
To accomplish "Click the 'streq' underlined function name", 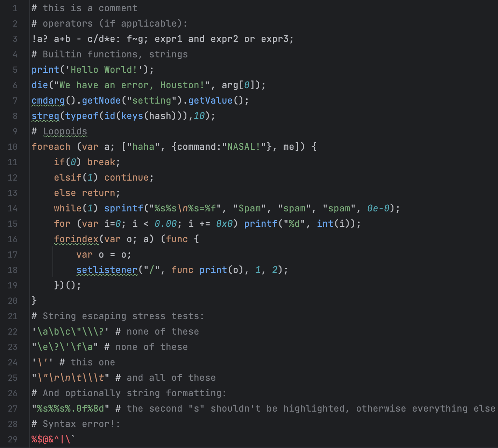I will point(45,116).
